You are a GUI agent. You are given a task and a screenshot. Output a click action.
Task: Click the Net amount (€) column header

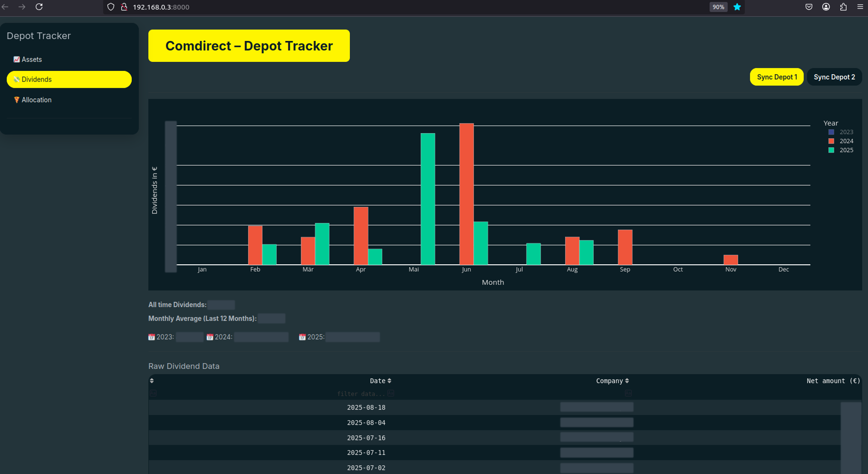[833, 381]
